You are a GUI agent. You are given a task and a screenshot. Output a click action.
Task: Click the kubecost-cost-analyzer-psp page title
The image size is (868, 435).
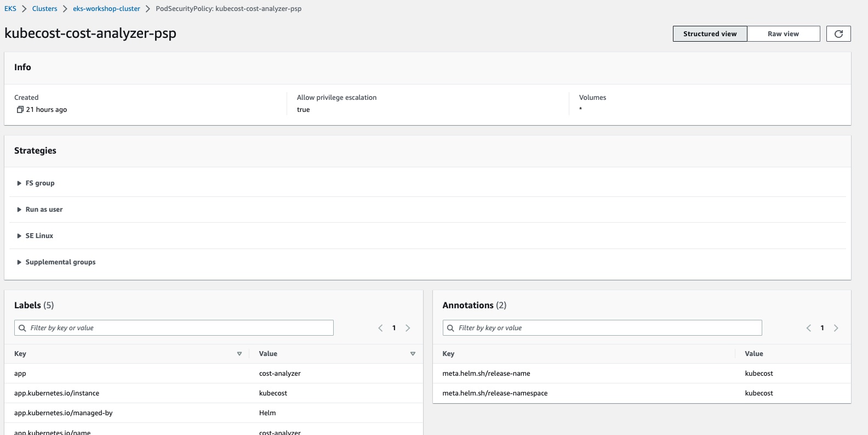(90, 33)
